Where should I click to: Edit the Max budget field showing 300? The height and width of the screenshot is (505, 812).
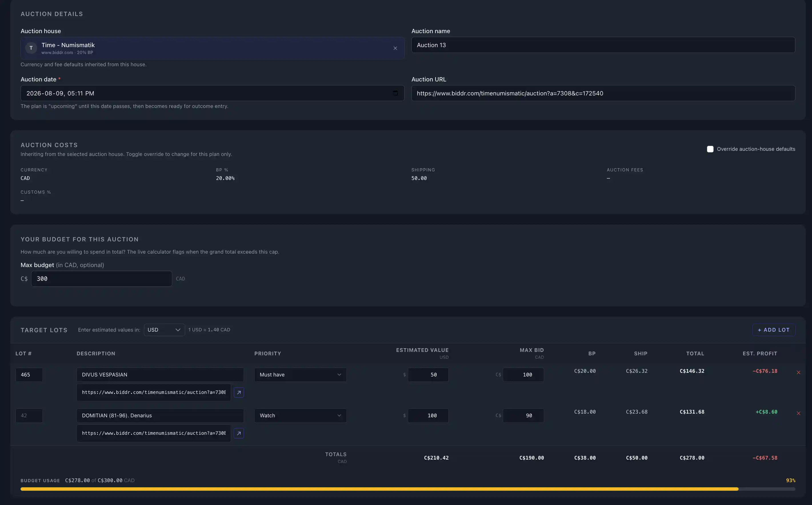(x=101, y=278)
